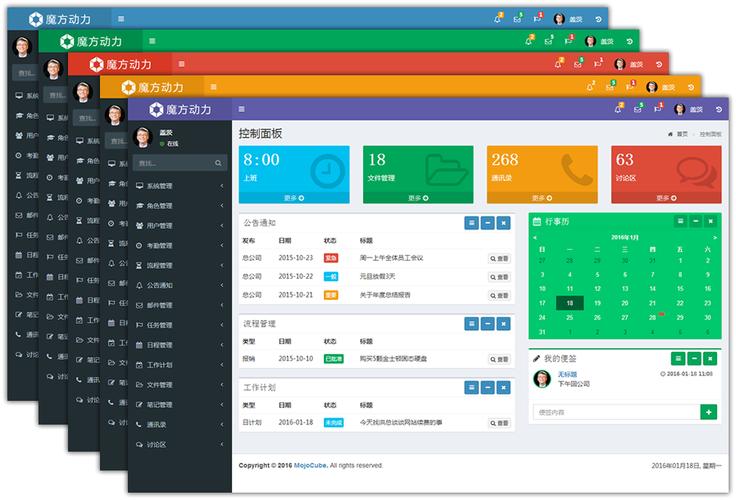The image size is (736, 500).
Task: Toggle hamburger menu in the red window
Action: click(182, 64)
